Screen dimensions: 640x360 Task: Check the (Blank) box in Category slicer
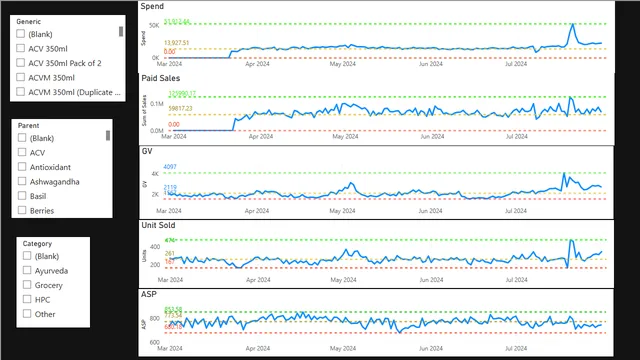click(27, 256)
